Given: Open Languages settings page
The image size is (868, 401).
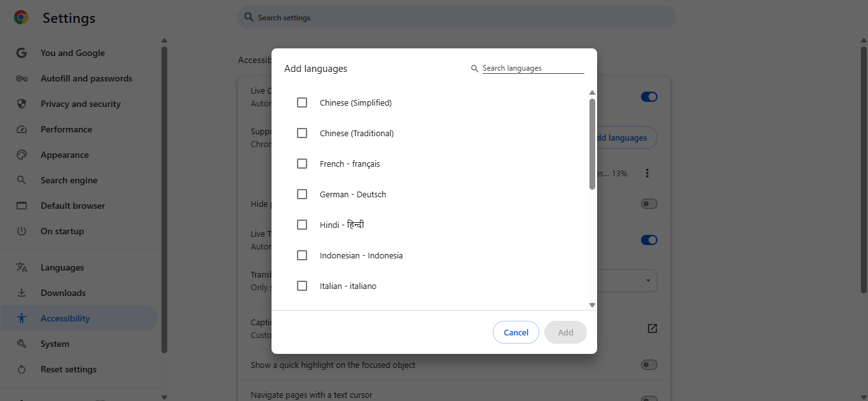Looking at the screenshot, I should 79,267.
